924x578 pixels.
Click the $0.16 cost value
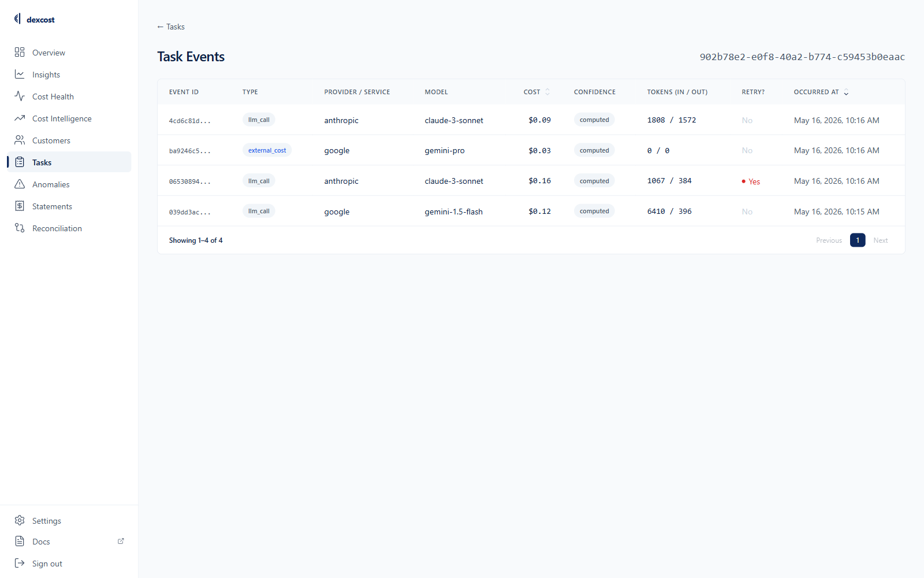pyautogui.click(x=539, y=181)
